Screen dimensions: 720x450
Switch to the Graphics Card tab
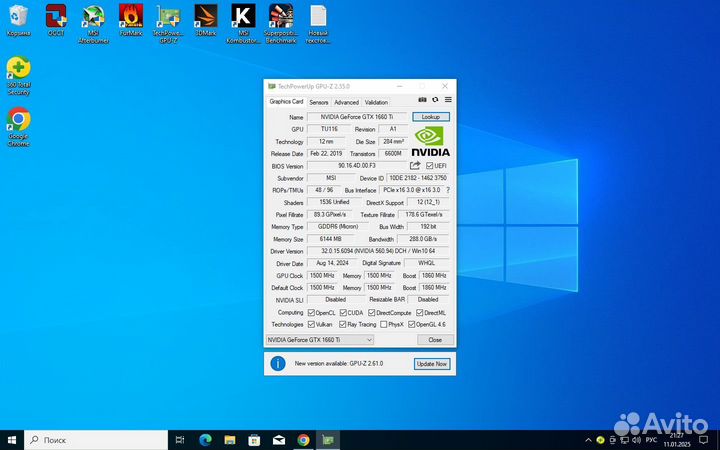pyautogui.click(x=286, y=101)
